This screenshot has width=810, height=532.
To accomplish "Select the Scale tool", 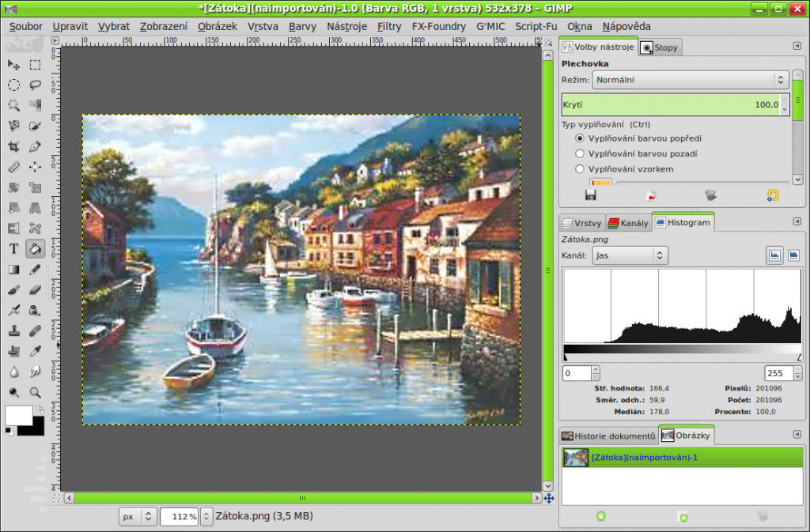I will [35, 187].
